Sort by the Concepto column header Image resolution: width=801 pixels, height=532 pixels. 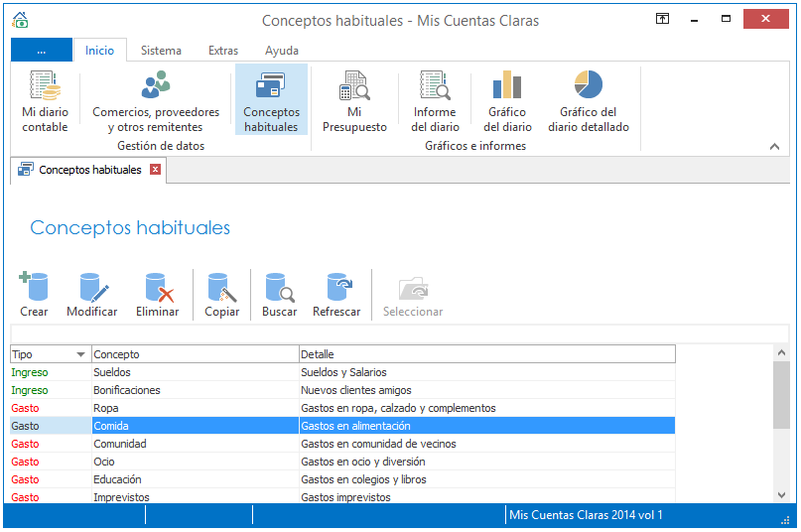point(196,354)
